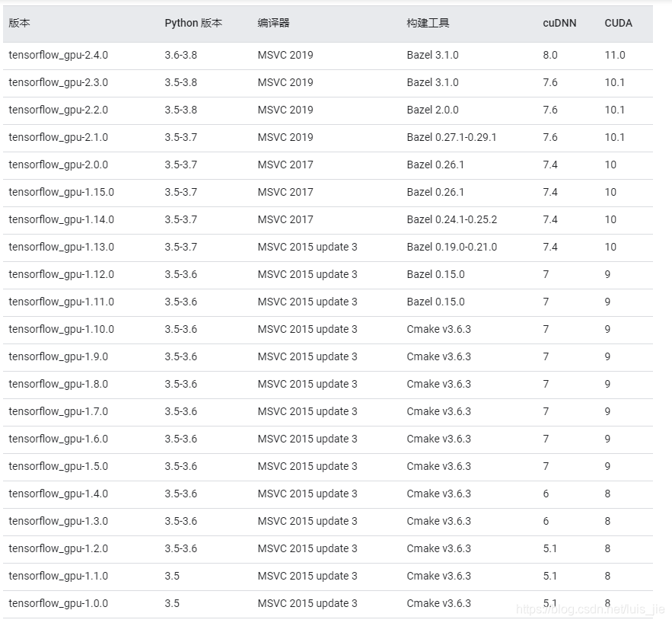The width and height of the screenshot is (672, 623).
Task: Click cuDNN 8.0 cell
Action: click(550, 55)
